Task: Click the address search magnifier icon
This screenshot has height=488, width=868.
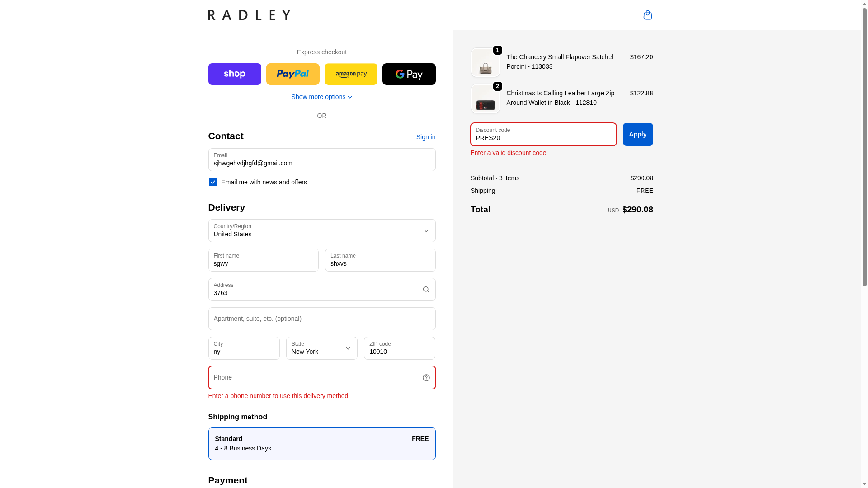Action: point(426,290)
